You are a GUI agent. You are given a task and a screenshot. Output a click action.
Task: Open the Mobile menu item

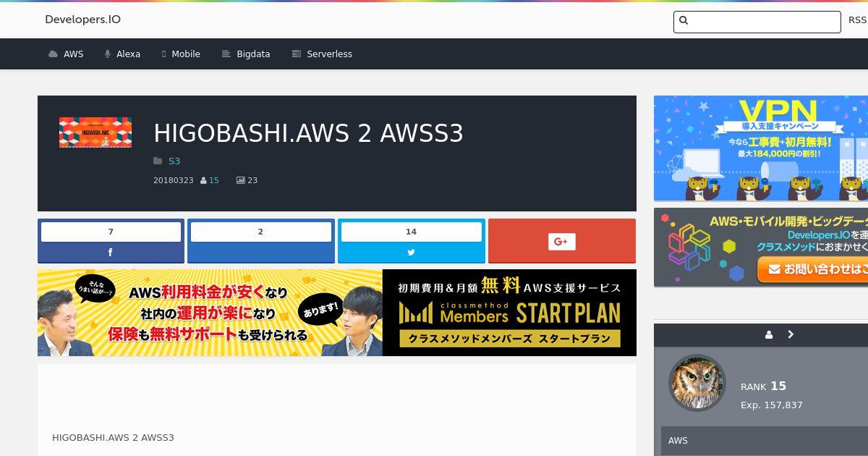coord(186,54)
